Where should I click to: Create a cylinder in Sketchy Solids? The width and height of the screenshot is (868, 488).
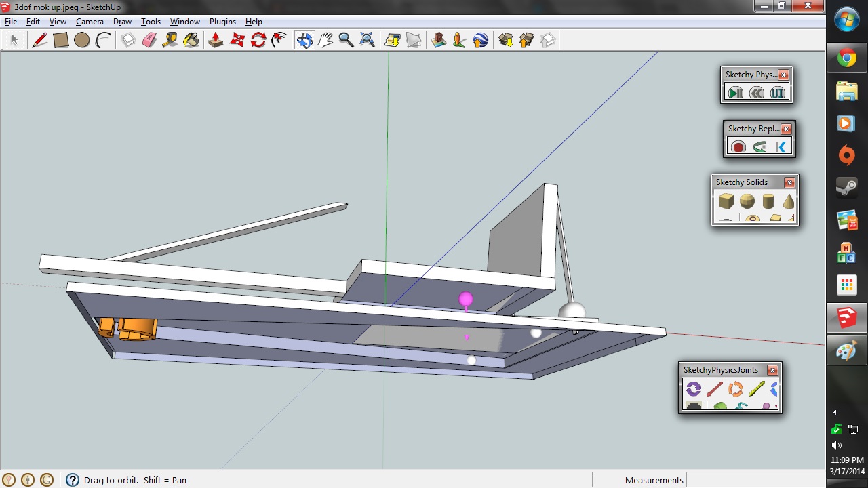pyautogui.click(x=768, y=201)
